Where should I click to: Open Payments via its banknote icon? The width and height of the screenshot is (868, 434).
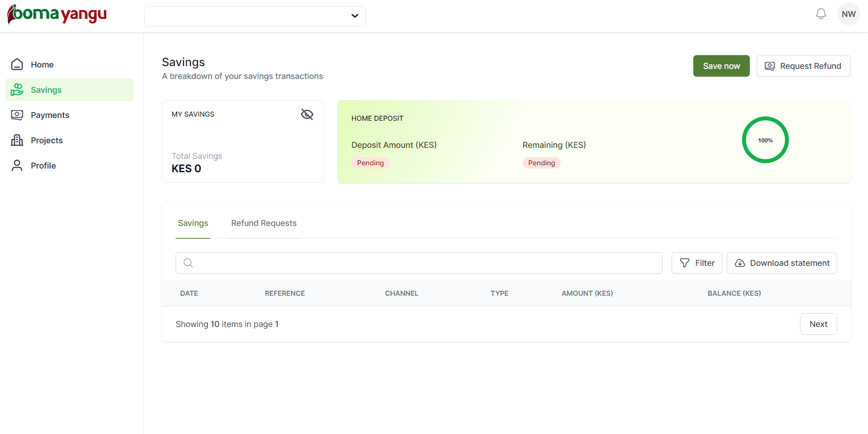tap(17, 115)
